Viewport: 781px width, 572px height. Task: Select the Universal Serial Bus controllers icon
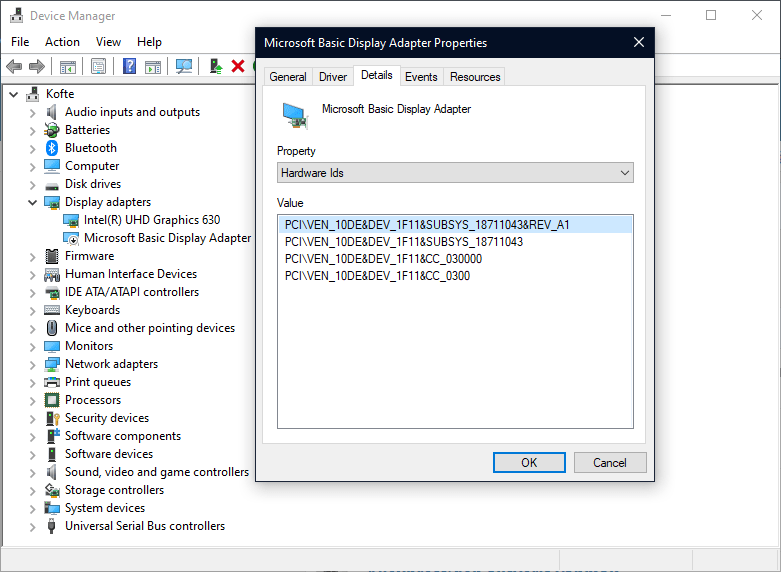coord(51,526)
